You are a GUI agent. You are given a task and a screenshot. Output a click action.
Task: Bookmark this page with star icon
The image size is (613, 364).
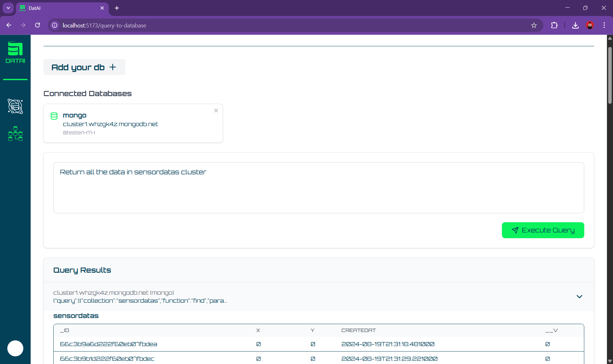(x=534, y=26)
